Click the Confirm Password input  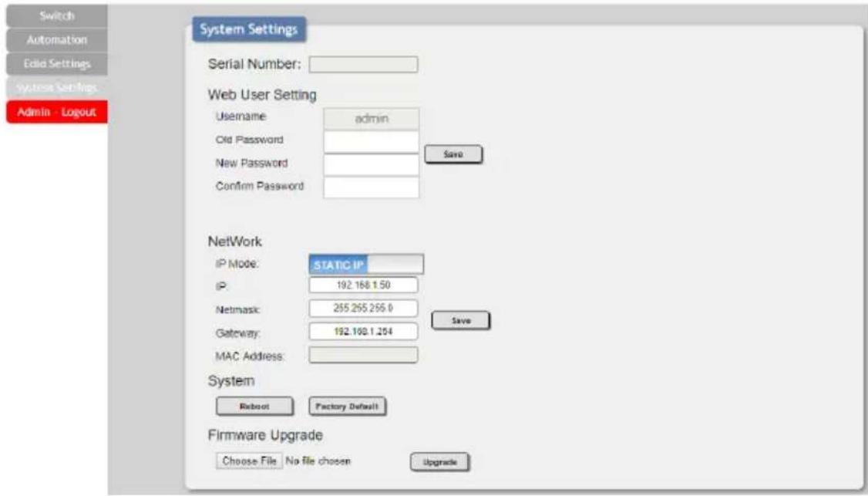[x=372, y=187]
